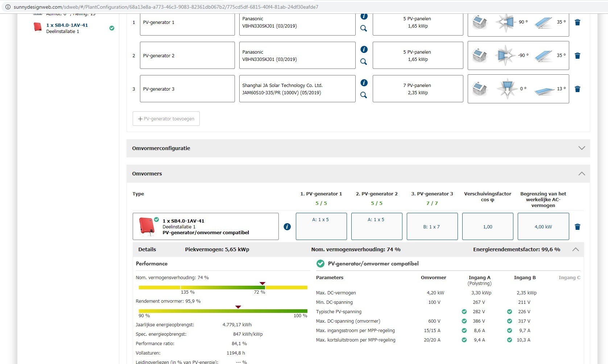Screen dimensions: 608x364
Task: Delete PV-generator 3 with trash icon
Action: coord(578,89)
